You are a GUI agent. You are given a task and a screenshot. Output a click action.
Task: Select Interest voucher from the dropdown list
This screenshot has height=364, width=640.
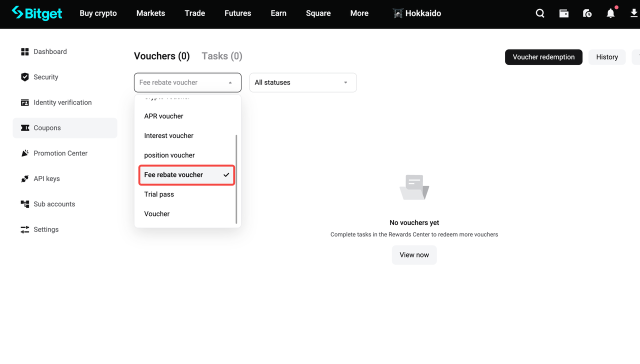(x=168, y=135)
